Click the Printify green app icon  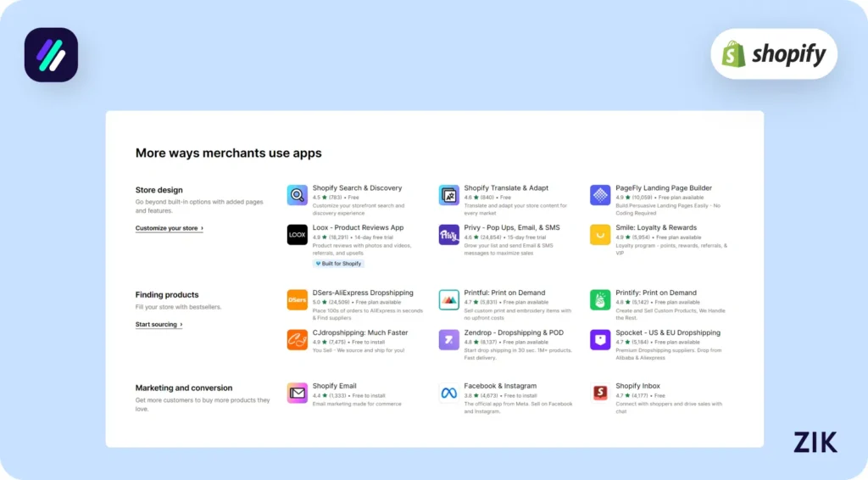coord(600,300)
